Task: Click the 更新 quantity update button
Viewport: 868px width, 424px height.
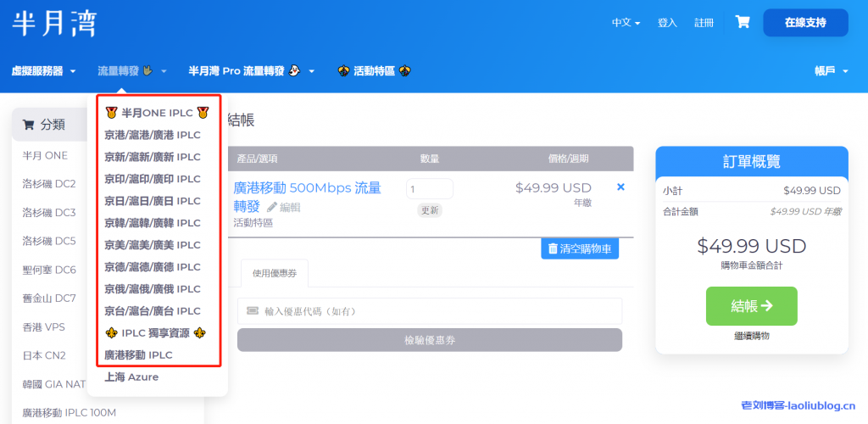Action: (430, 211)
